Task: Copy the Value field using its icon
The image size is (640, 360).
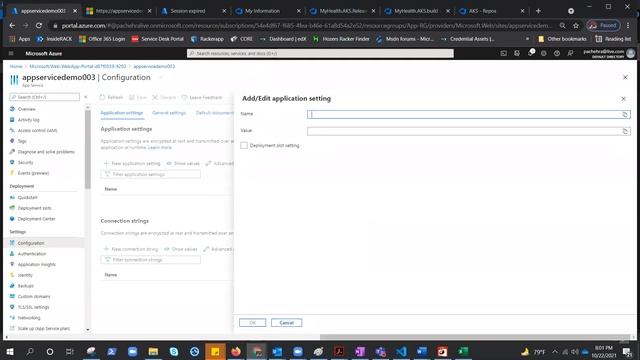Action: click(x=625, y=131)
